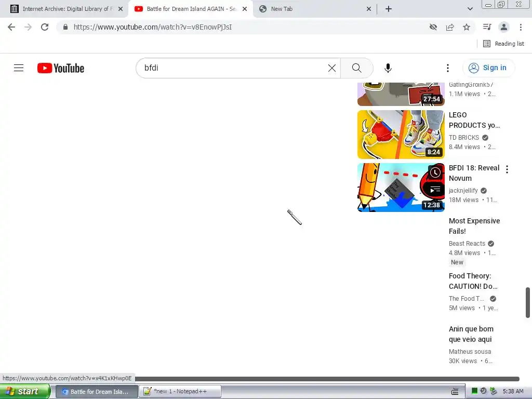Image resolution: width=532 pixels, height=399 pixels.
Task: Open the Chrome profile avatar
Action: coord(504,27)
